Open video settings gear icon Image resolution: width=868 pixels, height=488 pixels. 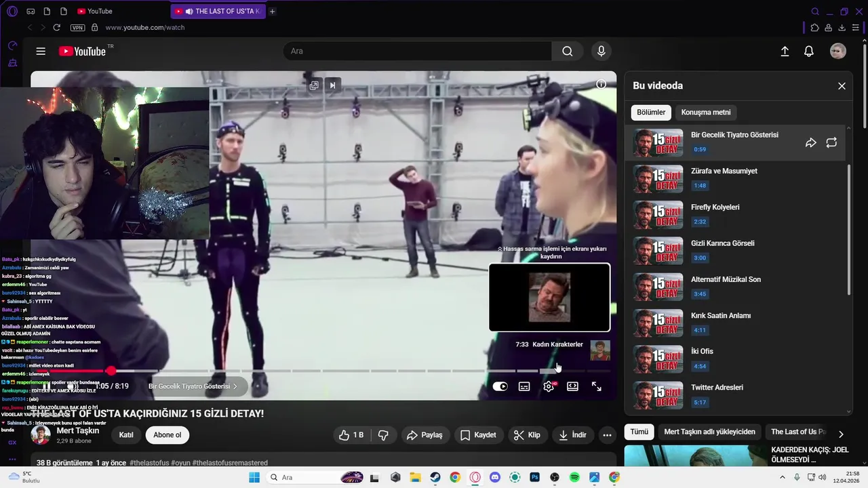(x=549, y=386)
